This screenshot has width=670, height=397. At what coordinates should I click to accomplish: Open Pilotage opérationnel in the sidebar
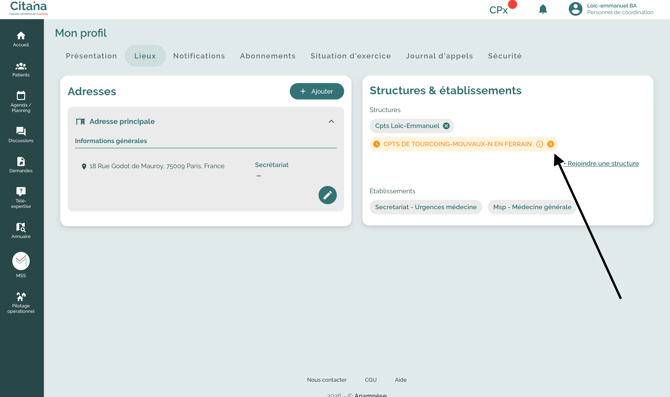click(x=21, y=302)
